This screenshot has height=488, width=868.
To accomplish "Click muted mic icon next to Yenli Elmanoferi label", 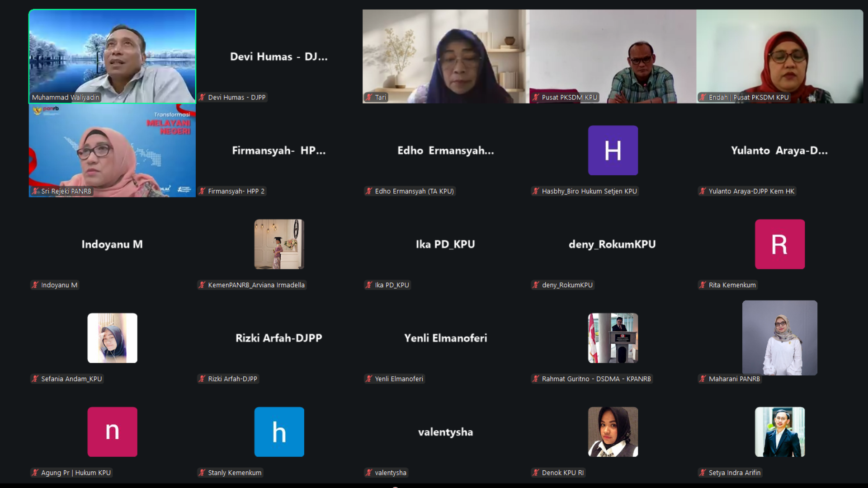I will tap(369, 379).
